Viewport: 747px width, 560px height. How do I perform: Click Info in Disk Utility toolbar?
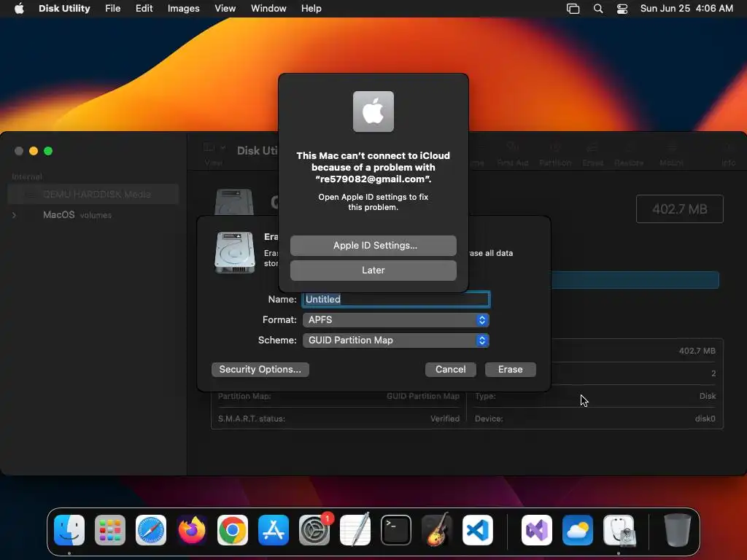coord(728,155)
